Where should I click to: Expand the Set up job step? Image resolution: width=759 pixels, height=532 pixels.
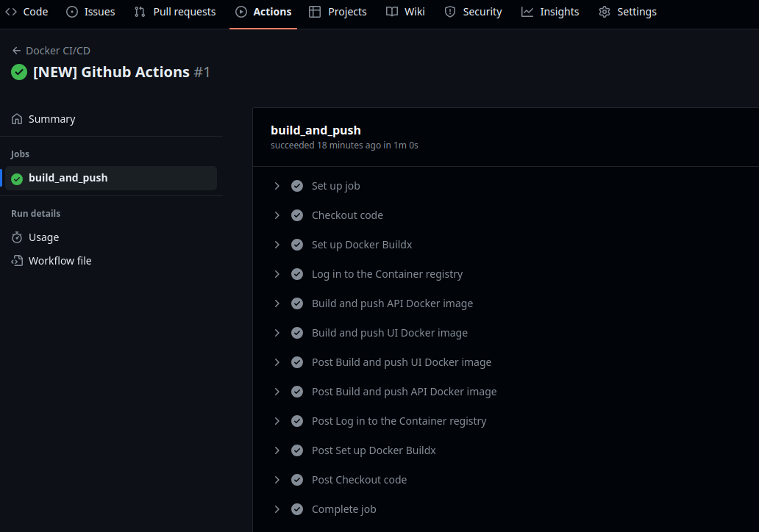[x=277, y=186]
